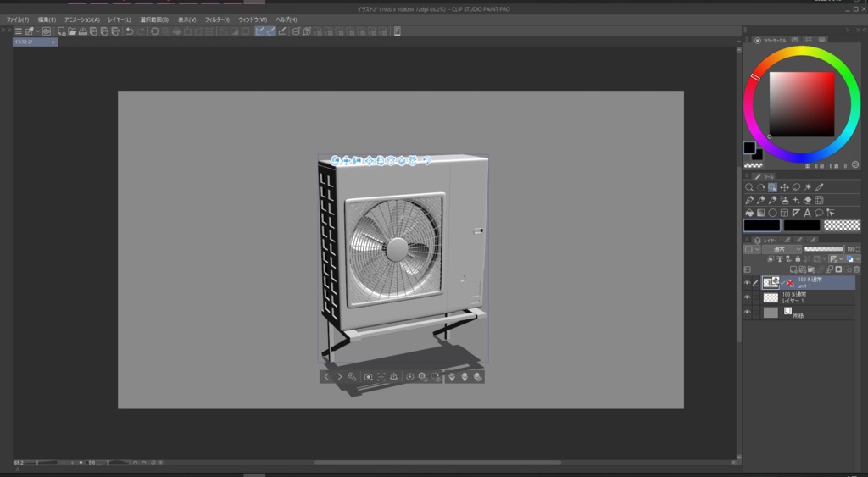Open the ruler display range dropdown
Image resolution: width=868 pixels, height=477 pixels.
[837, 259]
